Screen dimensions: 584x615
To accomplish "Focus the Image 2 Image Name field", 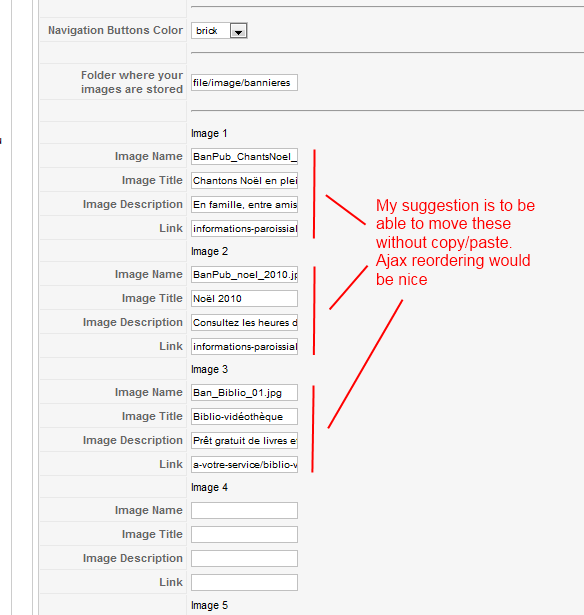I will tap(244, 275).
